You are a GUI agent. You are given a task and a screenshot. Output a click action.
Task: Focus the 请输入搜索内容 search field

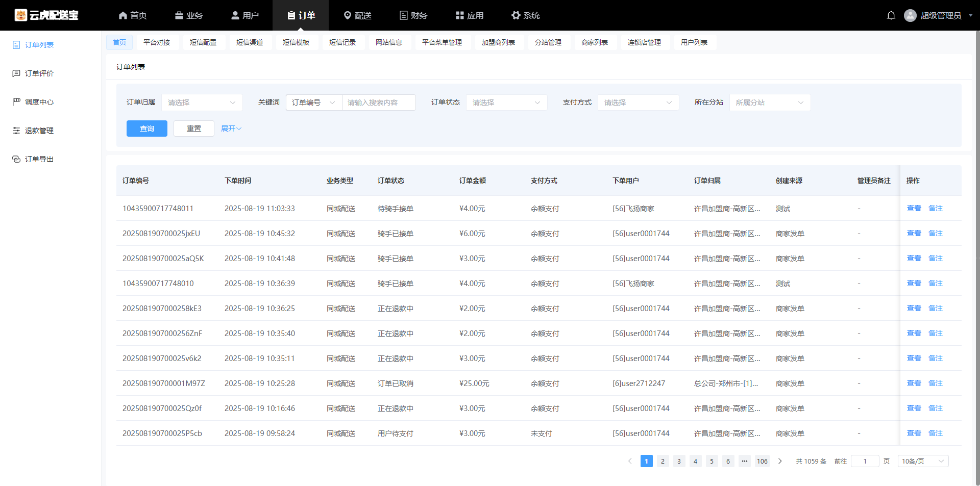point(379,103)
